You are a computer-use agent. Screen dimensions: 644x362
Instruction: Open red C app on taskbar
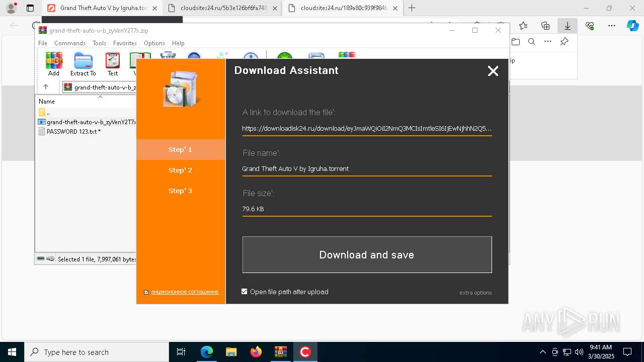[x=305, y=352]
